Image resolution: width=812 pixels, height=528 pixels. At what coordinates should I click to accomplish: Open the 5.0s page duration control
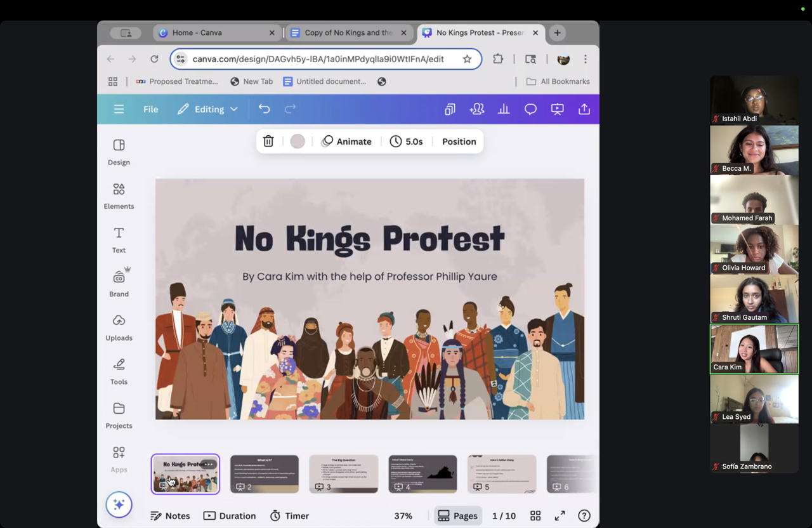pyautogui.click(x=407, y=142)
